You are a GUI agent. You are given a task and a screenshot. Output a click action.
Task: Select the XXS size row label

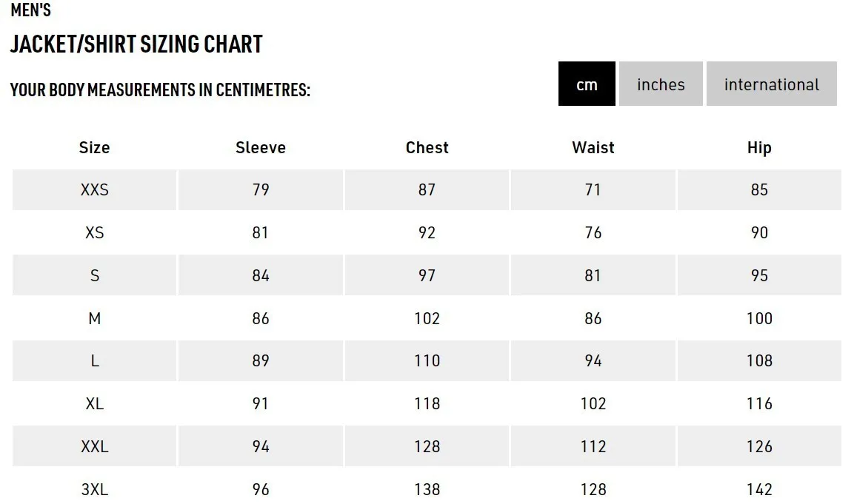coord(94,190)
